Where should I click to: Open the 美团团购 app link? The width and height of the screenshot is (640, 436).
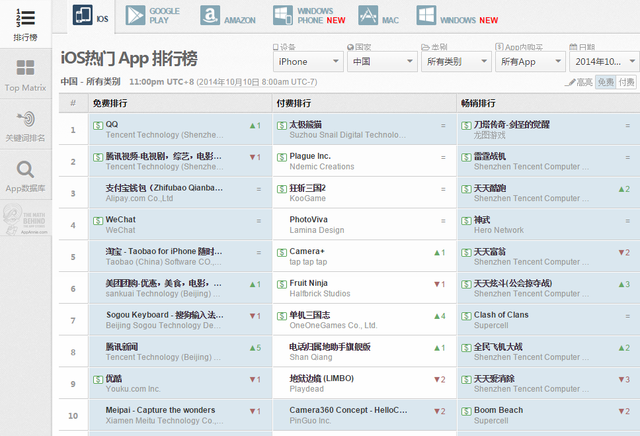[x=163, y=283]
